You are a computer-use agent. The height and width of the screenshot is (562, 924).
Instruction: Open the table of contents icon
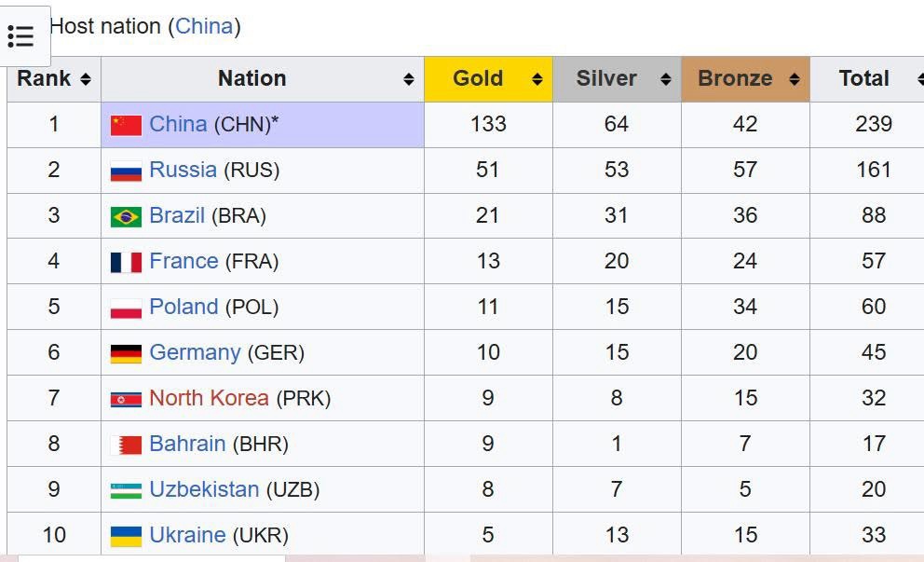coord(20,35)
